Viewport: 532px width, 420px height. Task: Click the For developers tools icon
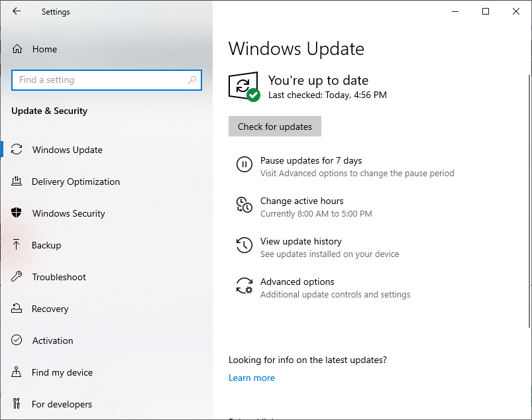point(17,403)
